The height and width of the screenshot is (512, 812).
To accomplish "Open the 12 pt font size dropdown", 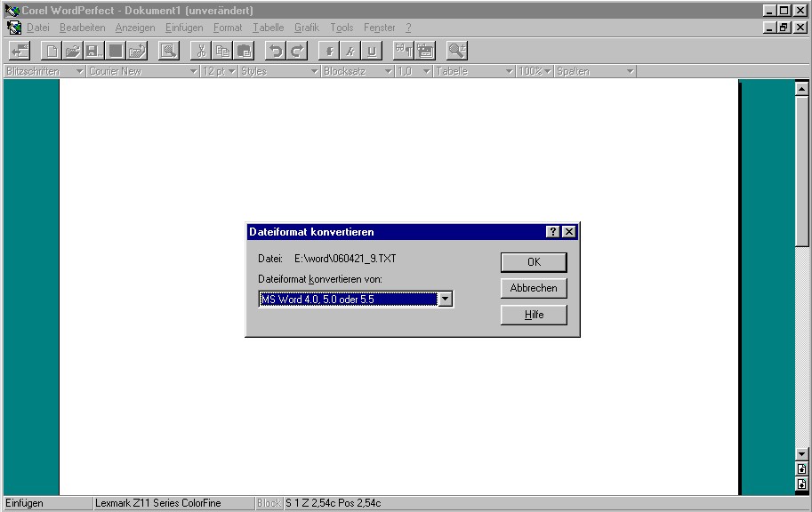I will (231, 71).
